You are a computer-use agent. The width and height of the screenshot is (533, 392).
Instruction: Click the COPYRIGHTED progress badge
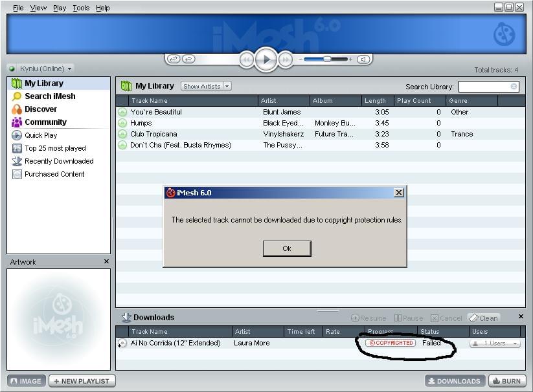pos(391,343)
